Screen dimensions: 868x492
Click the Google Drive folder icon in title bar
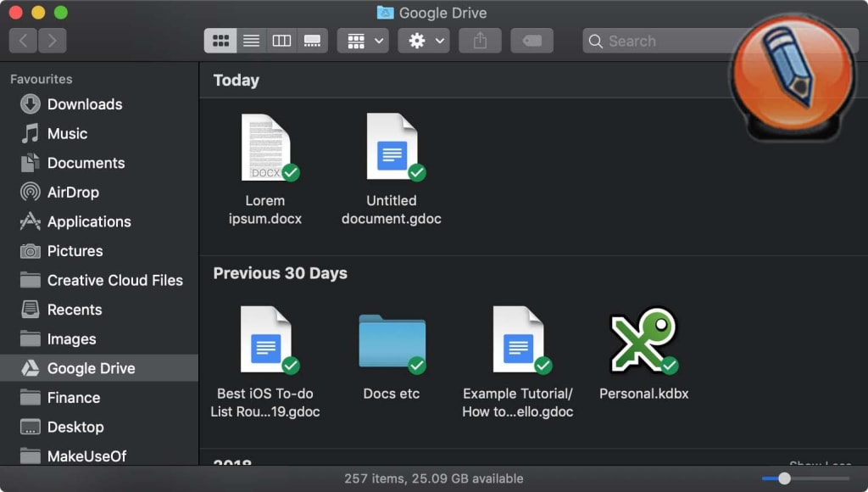point(386,13)
